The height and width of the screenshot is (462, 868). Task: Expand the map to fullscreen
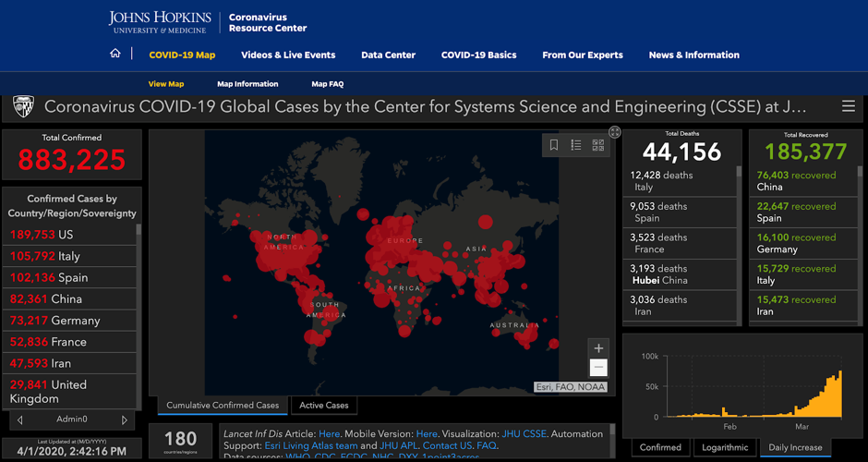point(614,132)
